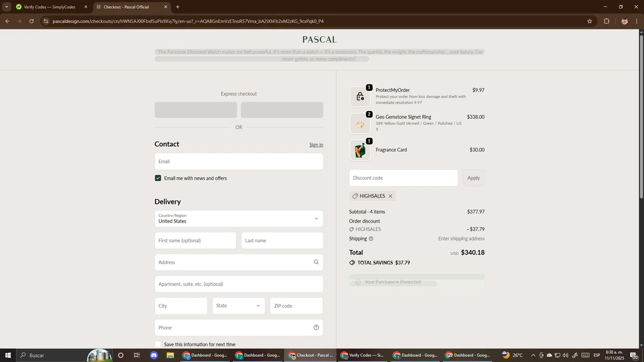
Task: Focus the Discount code field
Action: (404, 178)
